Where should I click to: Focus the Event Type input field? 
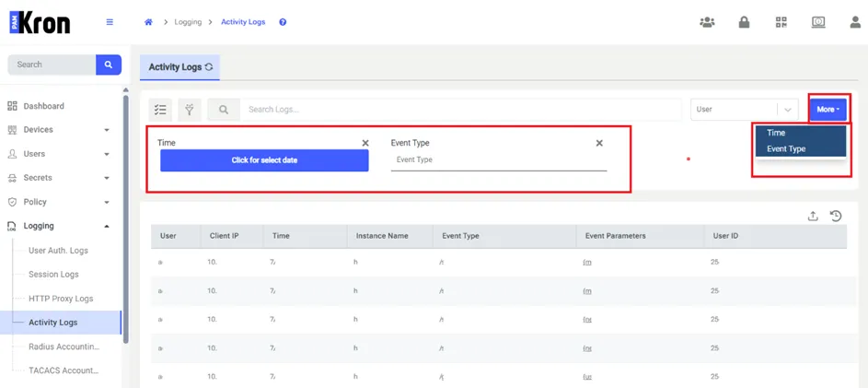499,160
